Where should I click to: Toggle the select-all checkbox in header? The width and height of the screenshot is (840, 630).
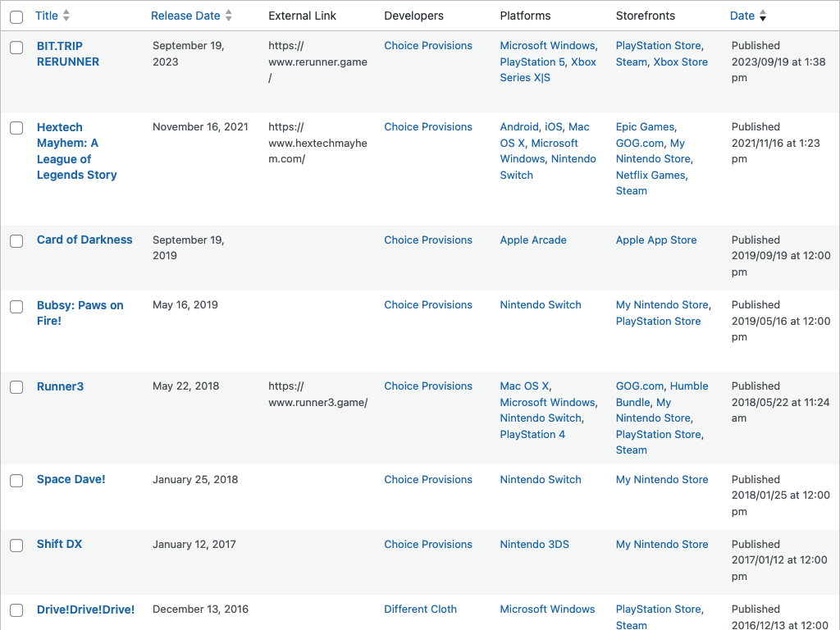[x=16, y=16]
